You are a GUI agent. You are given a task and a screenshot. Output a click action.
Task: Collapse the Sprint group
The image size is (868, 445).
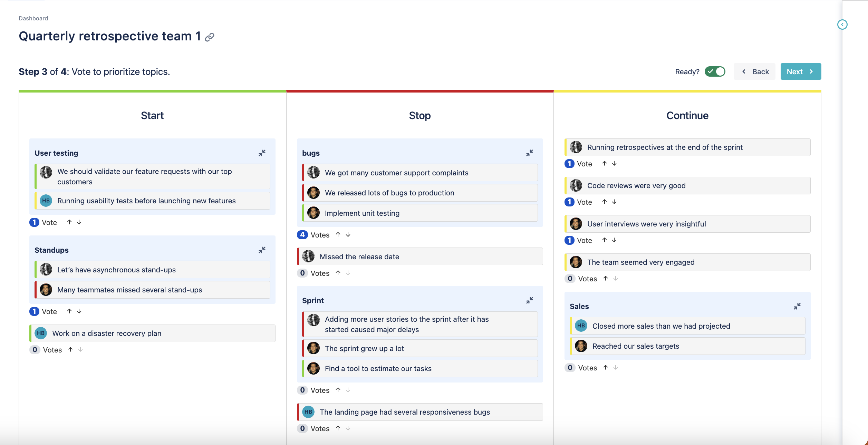[x=530, y=300]
